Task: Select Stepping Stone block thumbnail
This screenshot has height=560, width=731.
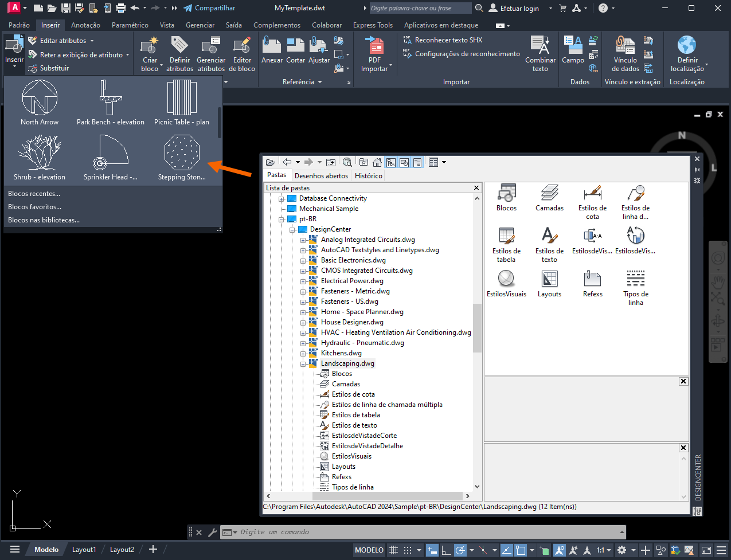Action: coord(182,158)
